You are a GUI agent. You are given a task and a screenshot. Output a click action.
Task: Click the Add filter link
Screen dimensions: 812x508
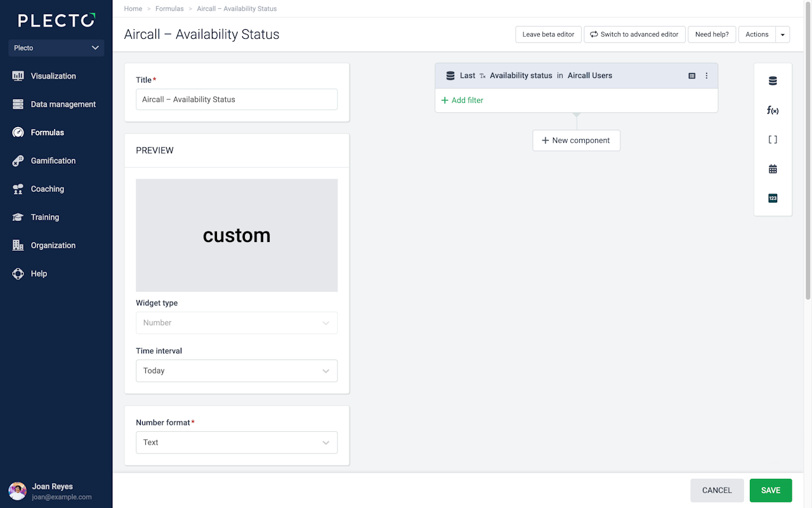pos(462,100)
